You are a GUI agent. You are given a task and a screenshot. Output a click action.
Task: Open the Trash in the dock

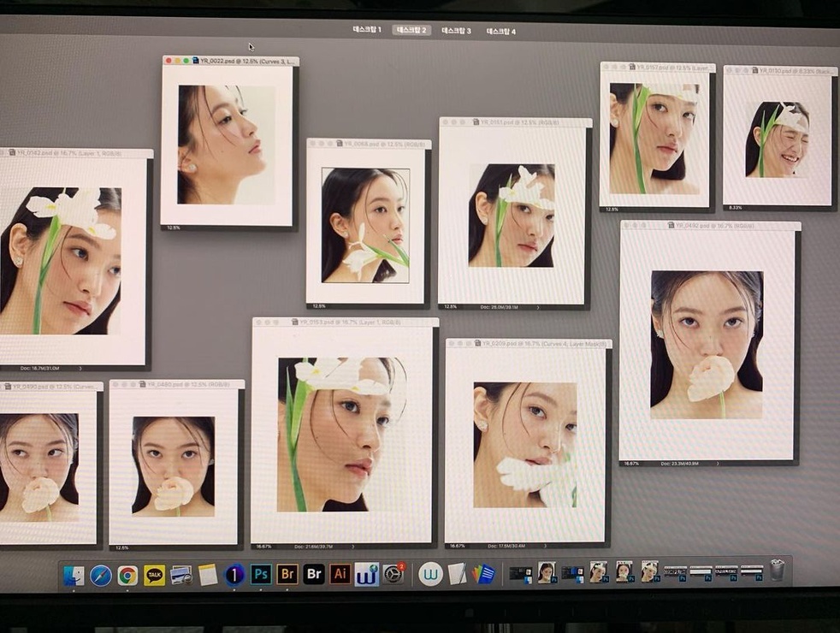(x=778, y=571)
